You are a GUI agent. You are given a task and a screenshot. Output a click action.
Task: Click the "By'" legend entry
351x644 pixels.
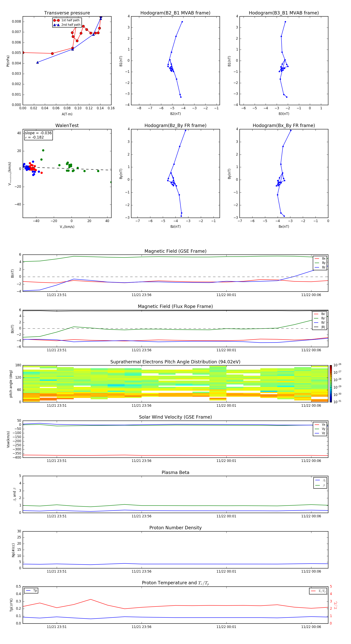[320, 318]
